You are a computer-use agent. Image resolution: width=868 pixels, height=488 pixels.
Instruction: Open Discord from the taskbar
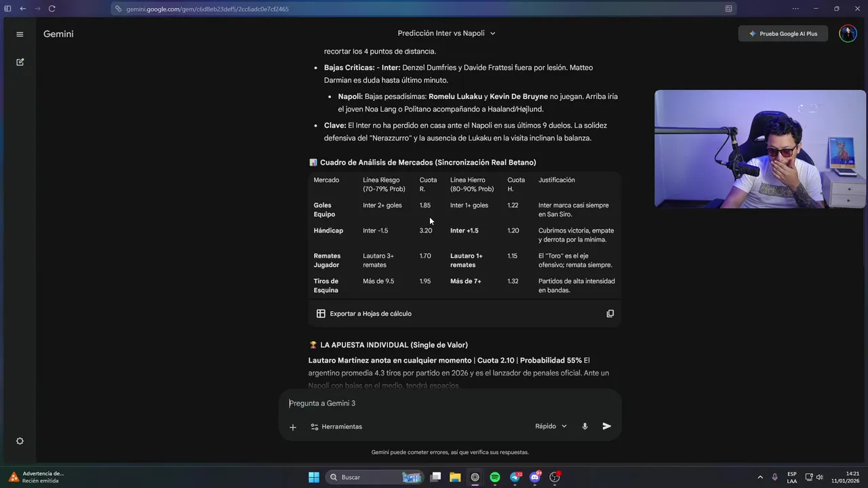click(x=535, y=477)
